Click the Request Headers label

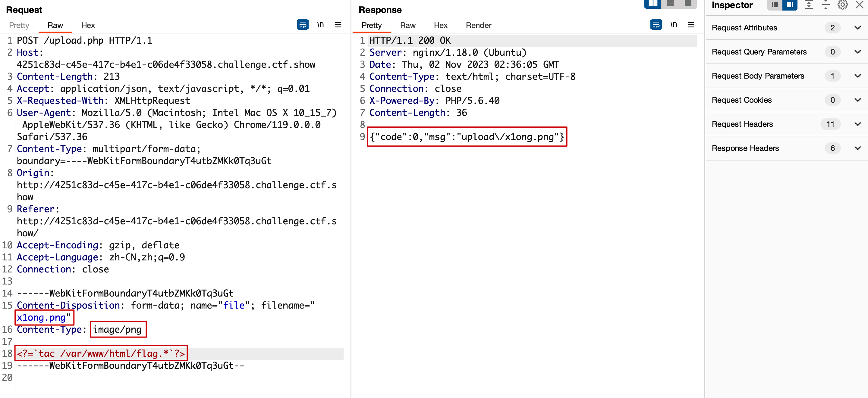742,124
